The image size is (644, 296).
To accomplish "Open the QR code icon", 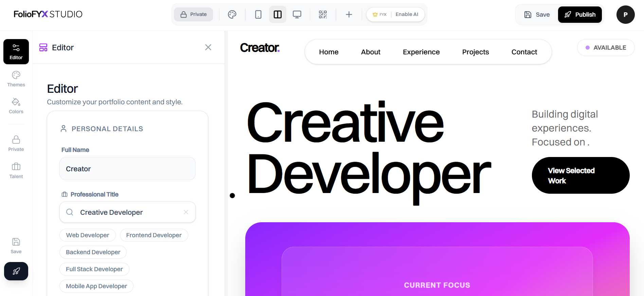I will pyautogui.click(x=323, y=14).
